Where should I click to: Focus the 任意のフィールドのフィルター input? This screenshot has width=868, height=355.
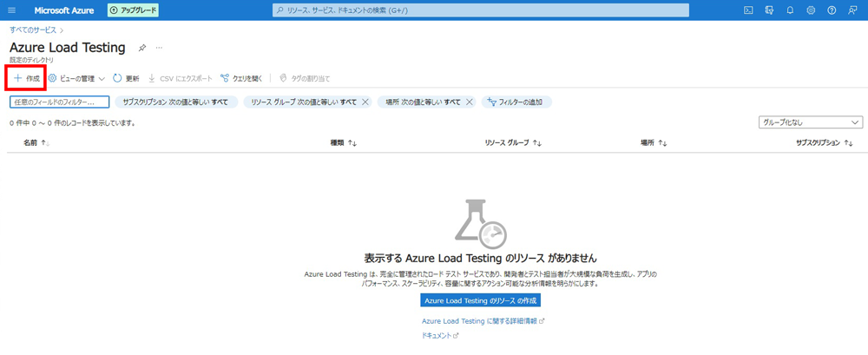point(59,102)
